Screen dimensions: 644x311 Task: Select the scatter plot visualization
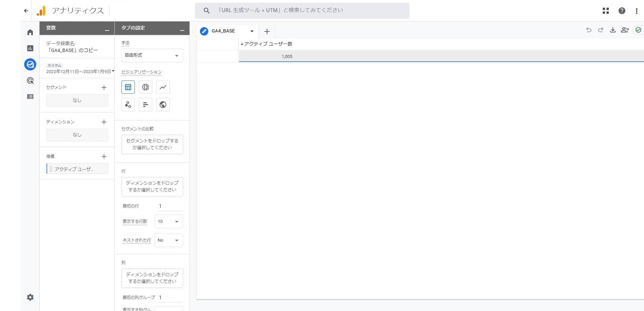(x=128, y=105)
